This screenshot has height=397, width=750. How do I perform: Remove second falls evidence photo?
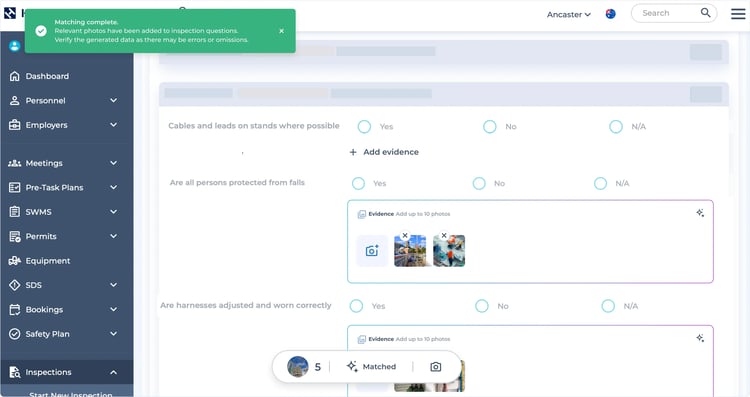click(x=444, y=235)
